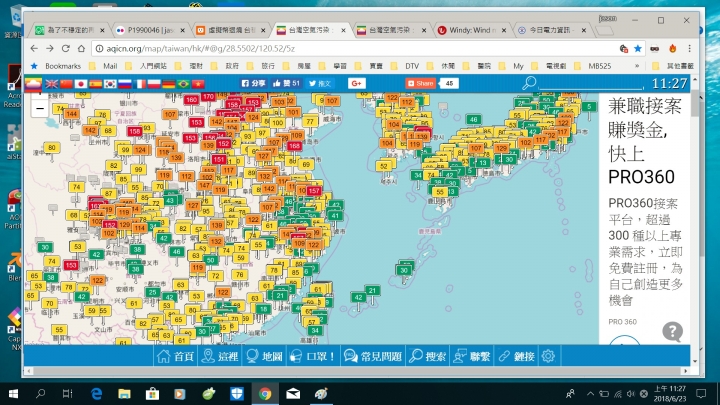
Task: Open File Explorer from the taskbar
Action: pyautogui.click(x=124, y=394)
